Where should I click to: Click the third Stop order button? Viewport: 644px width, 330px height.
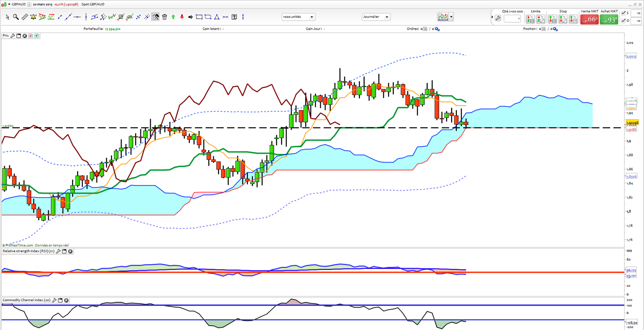[x=573, y=19]
